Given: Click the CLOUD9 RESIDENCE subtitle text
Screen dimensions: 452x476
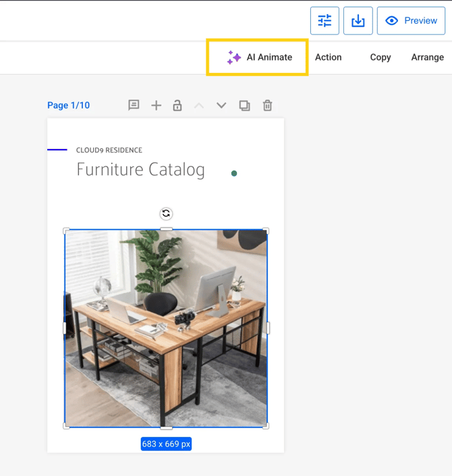Looking at the screenshot, I should 109,150.
